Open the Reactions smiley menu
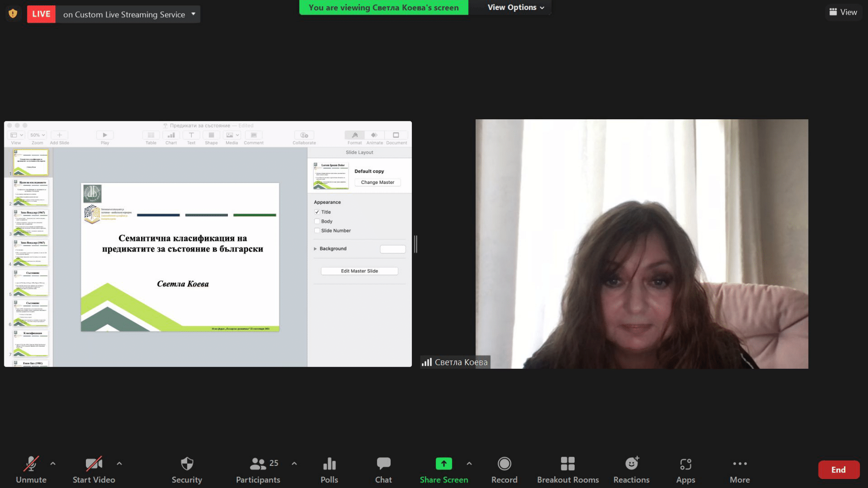The height and width of the screenshot is (488, 868). click(x=631, y=464)
